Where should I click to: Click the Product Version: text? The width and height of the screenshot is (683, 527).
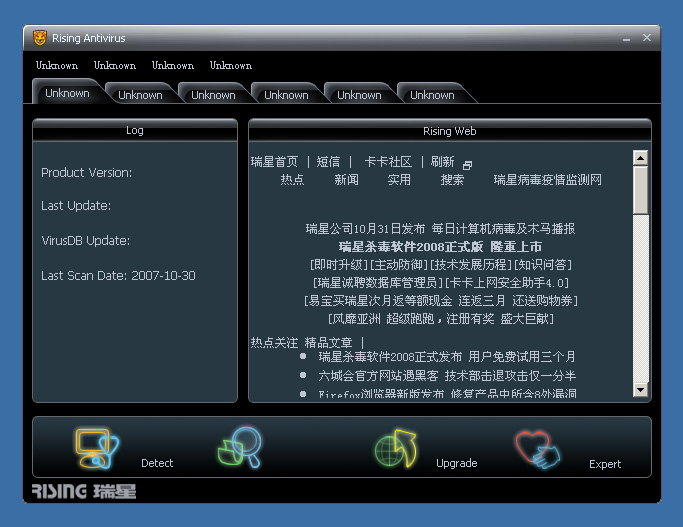tap(87, 173)
